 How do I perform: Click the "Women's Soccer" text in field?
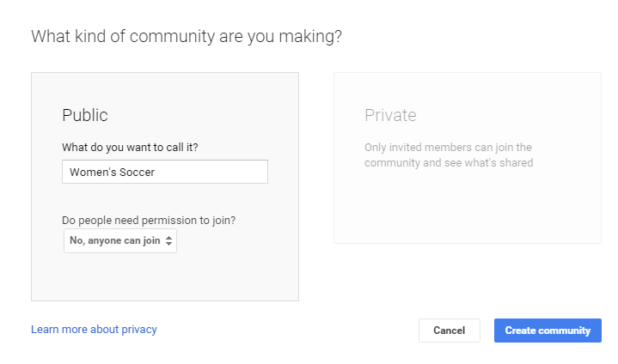(113, 172)
